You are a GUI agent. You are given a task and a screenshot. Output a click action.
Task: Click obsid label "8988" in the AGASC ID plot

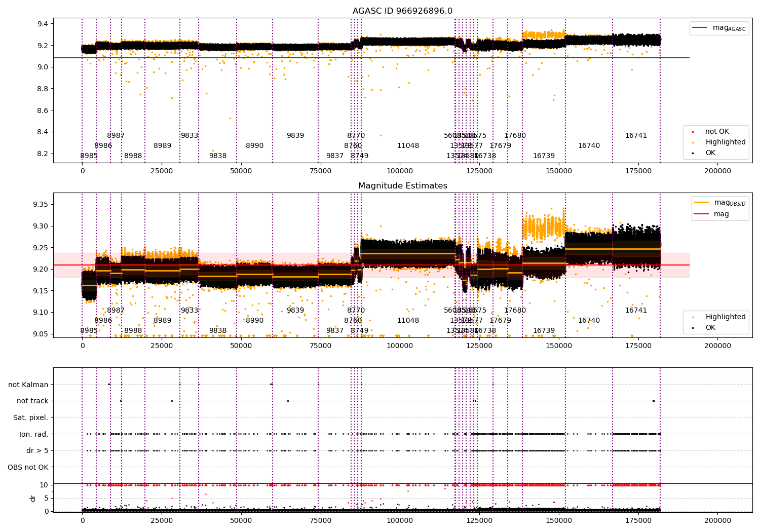tap(133, 156)
